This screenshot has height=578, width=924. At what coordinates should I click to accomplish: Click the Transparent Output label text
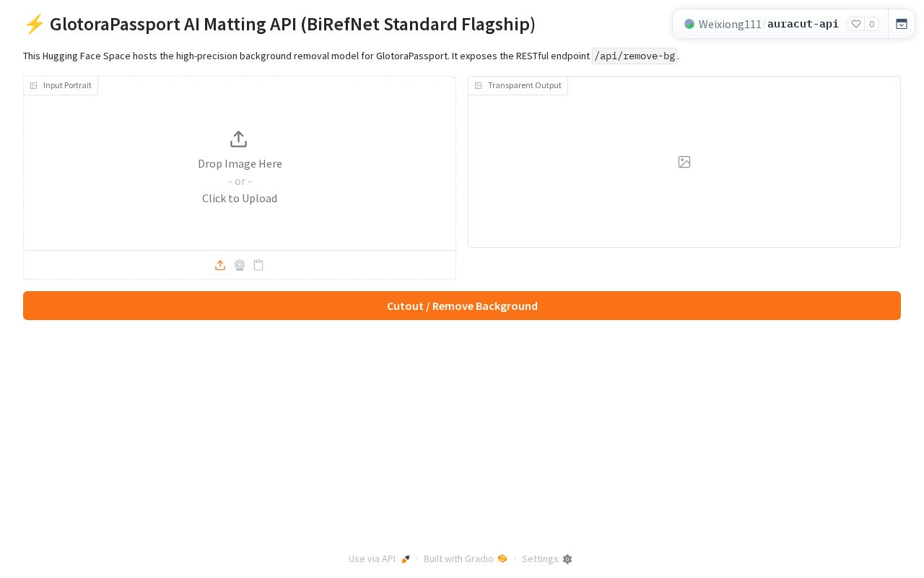point(525,85)
